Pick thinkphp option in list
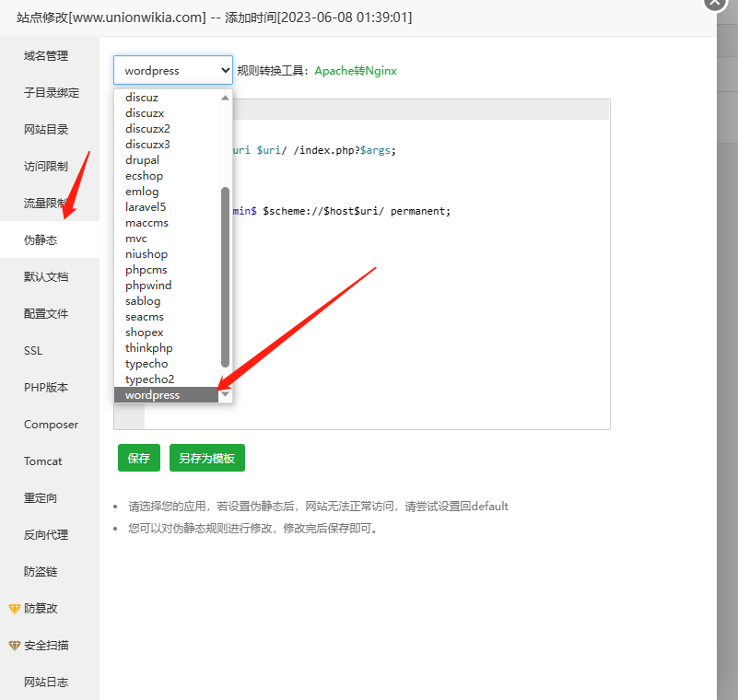The height and width of the screenshot is (700, 738). (167, 347)
